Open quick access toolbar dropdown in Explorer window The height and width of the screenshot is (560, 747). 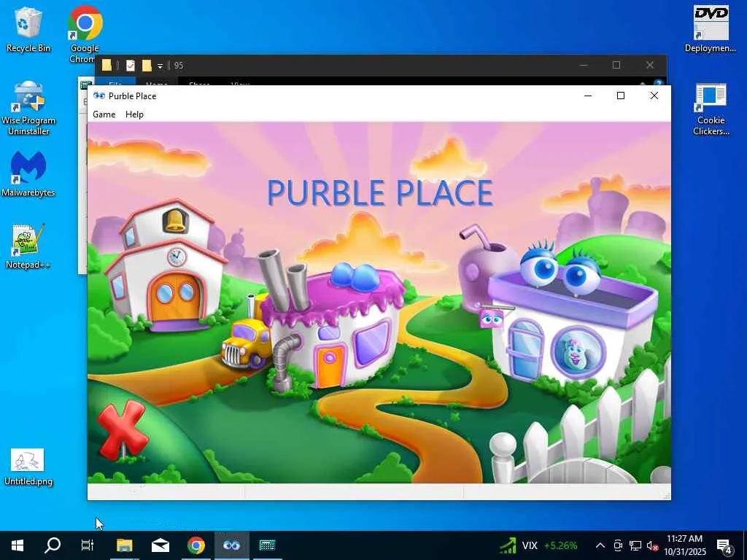[x=160, y=66]
